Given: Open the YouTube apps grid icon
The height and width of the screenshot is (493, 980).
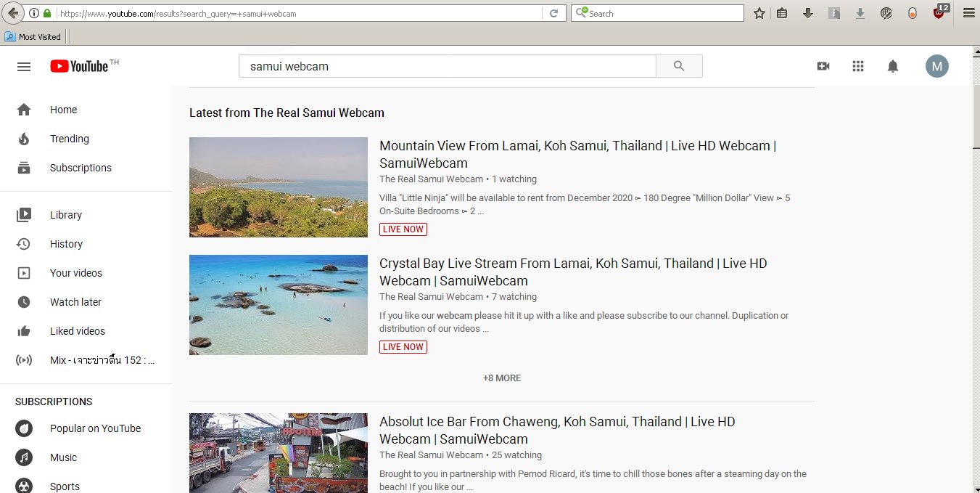Looking at the screenshot, I should pyautogui.click(x=858, y=66).
